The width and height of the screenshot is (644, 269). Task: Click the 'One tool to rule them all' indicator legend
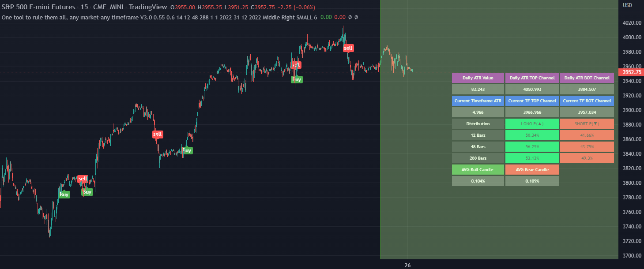[159, 18]
